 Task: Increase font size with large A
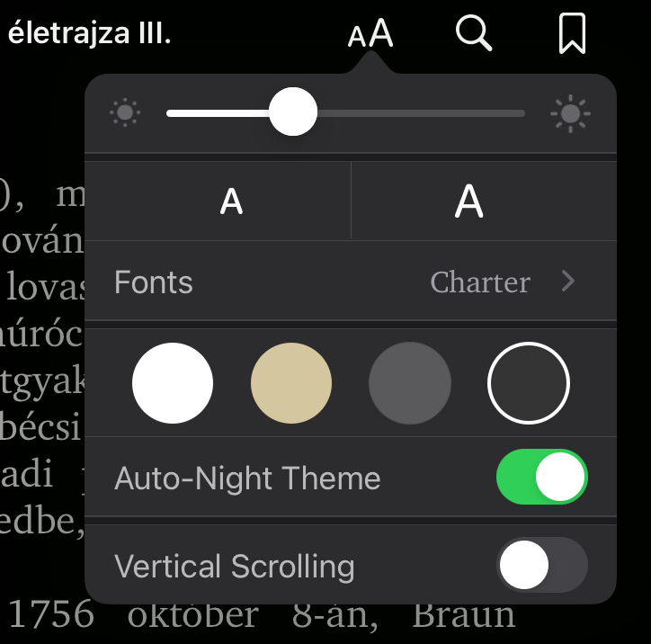tap(468, 201)
